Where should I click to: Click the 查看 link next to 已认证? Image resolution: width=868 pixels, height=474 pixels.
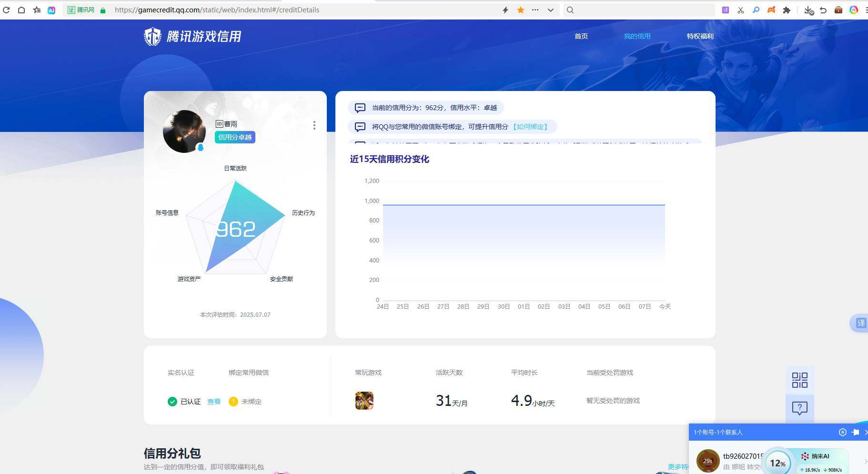pyautogui.click(x=213, y=402)
